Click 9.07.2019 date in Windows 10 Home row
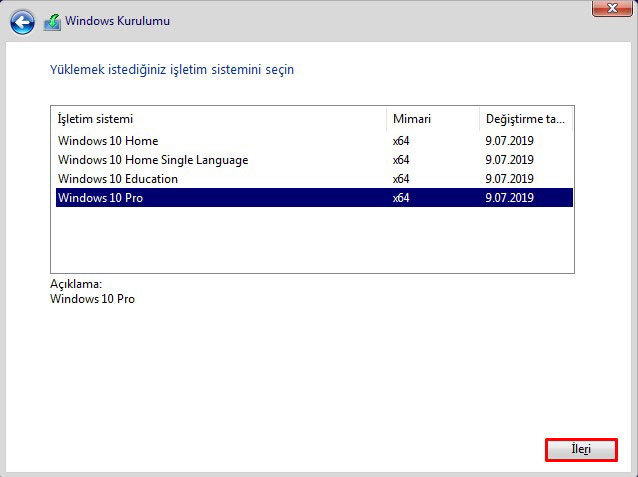The width and height of the screenshot is (638, 477). pos(509,141)
